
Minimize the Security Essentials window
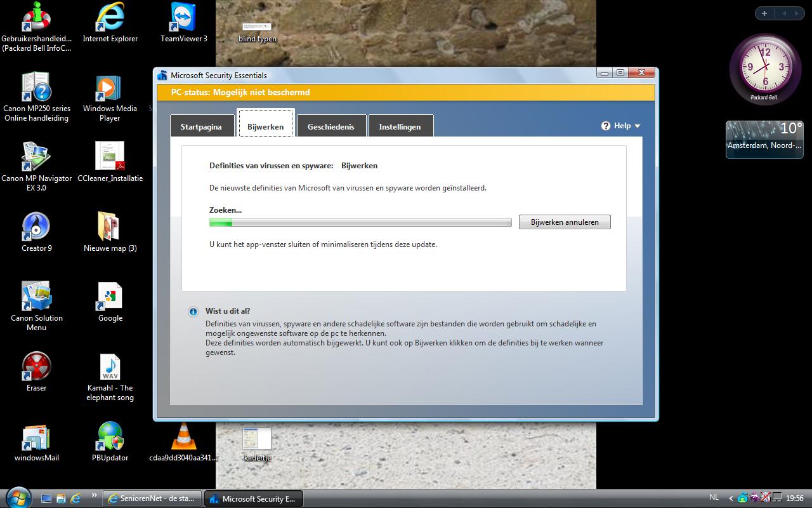pos(605,73)
